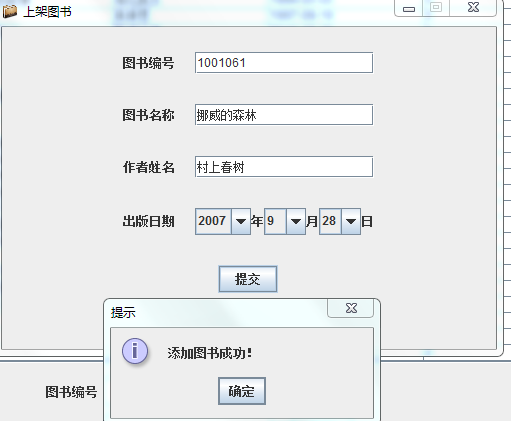Expand the day dropdown arrow next to 28
The image size is (511, 421).
click(351, 221)
